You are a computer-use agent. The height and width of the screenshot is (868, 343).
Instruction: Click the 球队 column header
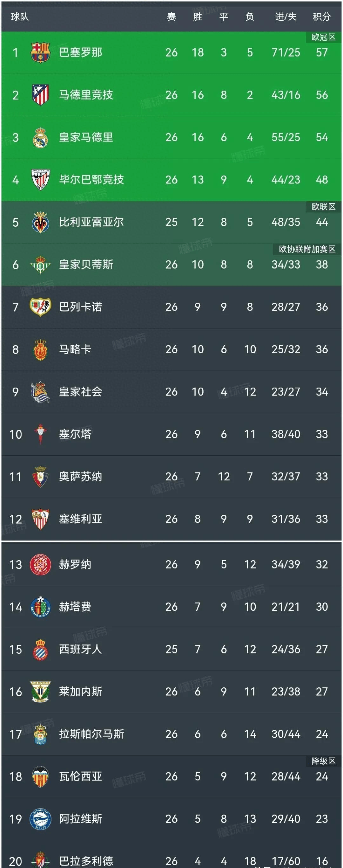click(x=20, y=17)
